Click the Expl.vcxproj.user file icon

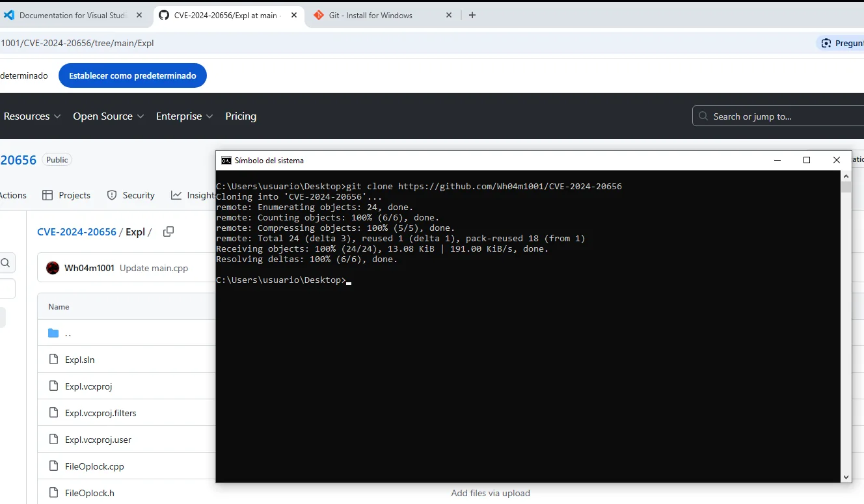click(x=53, y=440)
